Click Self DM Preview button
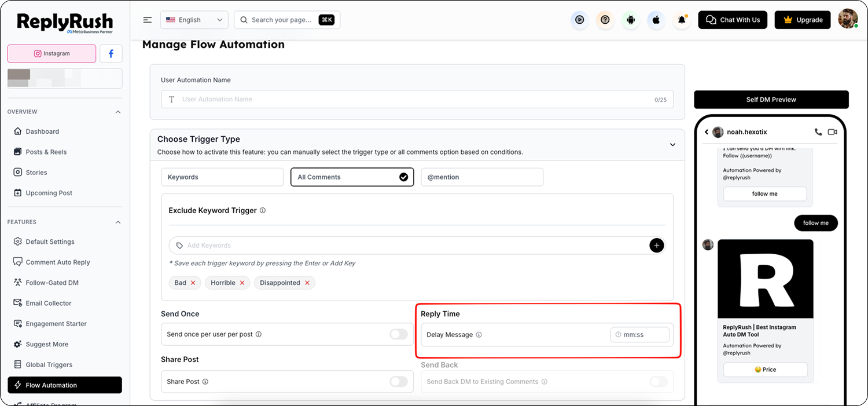Image resolution: width=868 pixels, height=406 pixels. [x=771, y=100]
